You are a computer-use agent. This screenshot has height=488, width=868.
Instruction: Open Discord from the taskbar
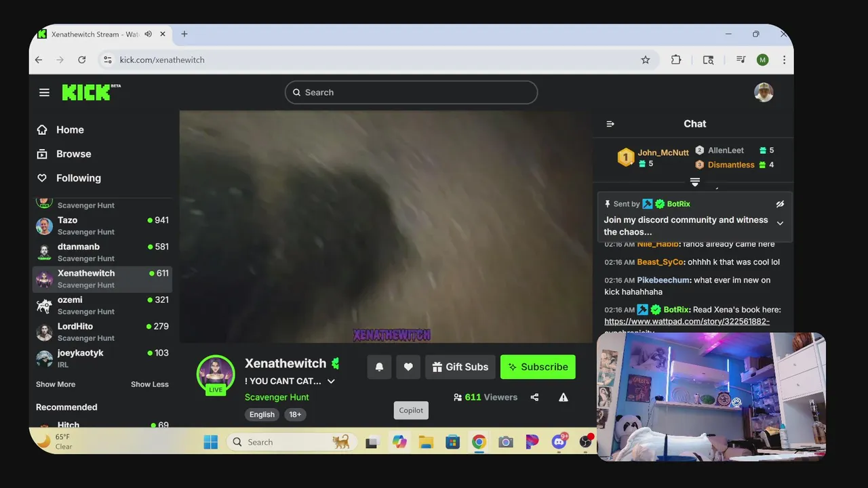click(x=559, y=442)
